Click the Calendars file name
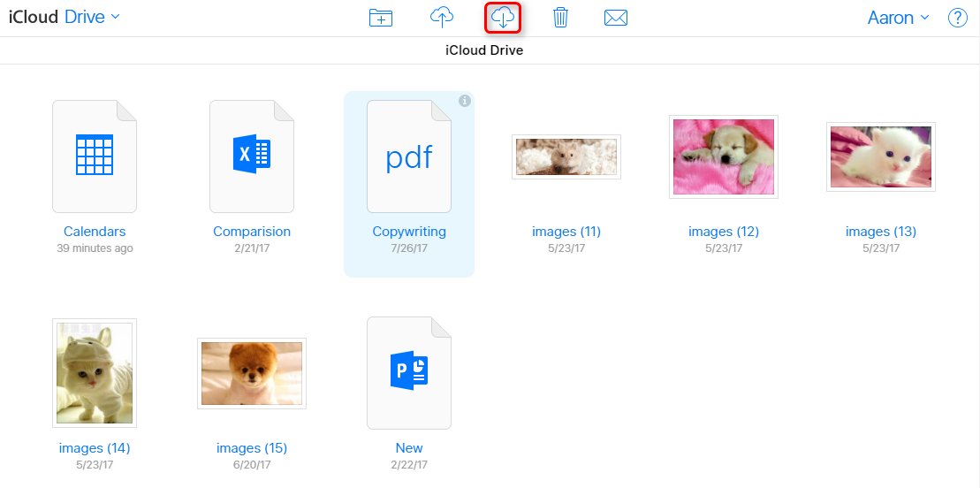 pyautogui.click(x=95, y=232)
